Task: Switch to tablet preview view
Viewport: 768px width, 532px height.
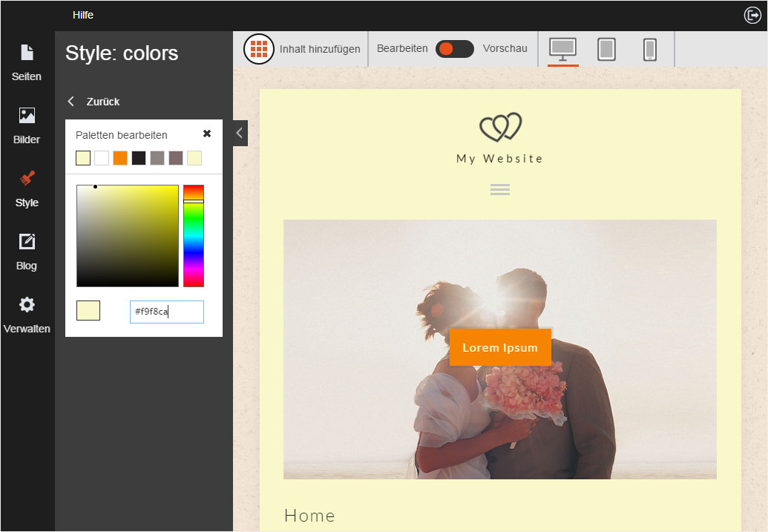Action: click(x=606, y=50)
